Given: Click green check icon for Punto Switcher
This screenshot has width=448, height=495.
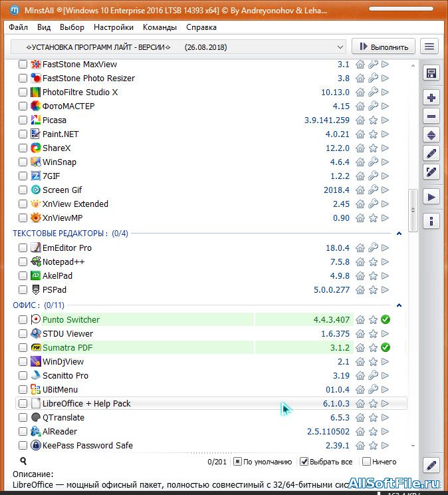Looking at the screenshot, I should 386,319.
